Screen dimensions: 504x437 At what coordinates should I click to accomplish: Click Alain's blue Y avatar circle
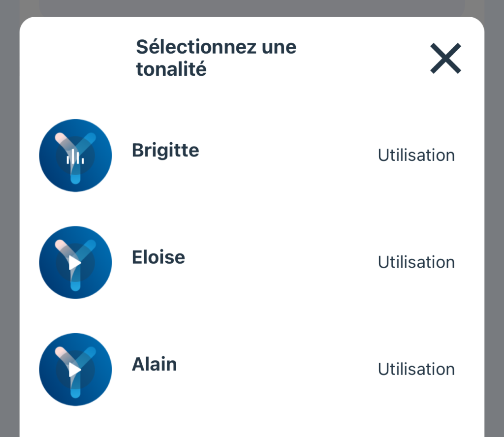tap(75, 370)
